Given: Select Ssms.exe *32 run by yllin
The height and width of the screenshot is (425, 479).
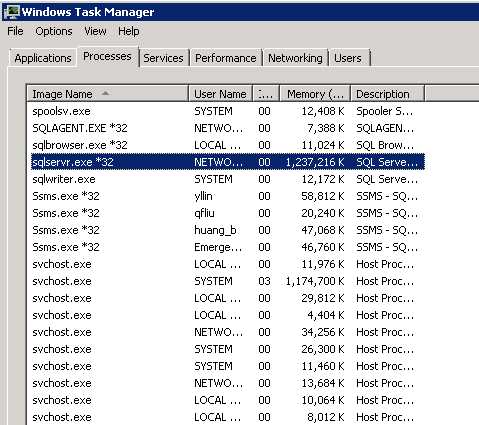Looking at the screenshot, I should (228, 196).
